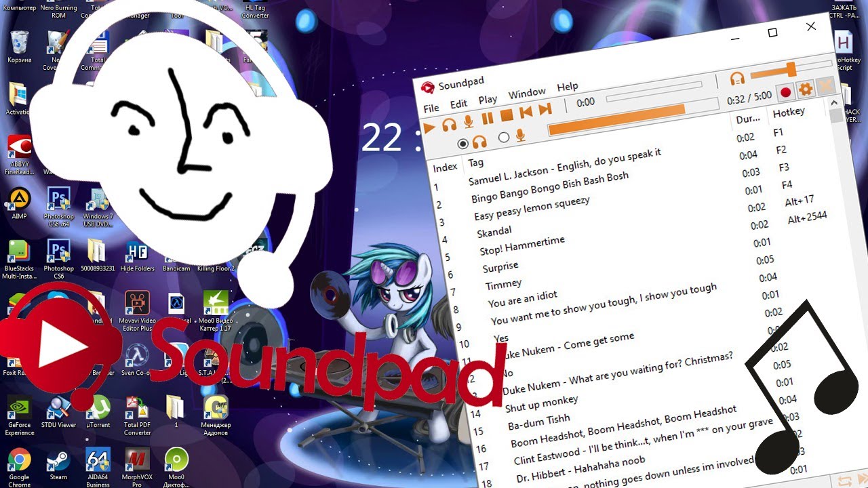The width and height of the screenshot is (868, 488).
Task: Sort by the Dur... column header
Action: [748, 119]
